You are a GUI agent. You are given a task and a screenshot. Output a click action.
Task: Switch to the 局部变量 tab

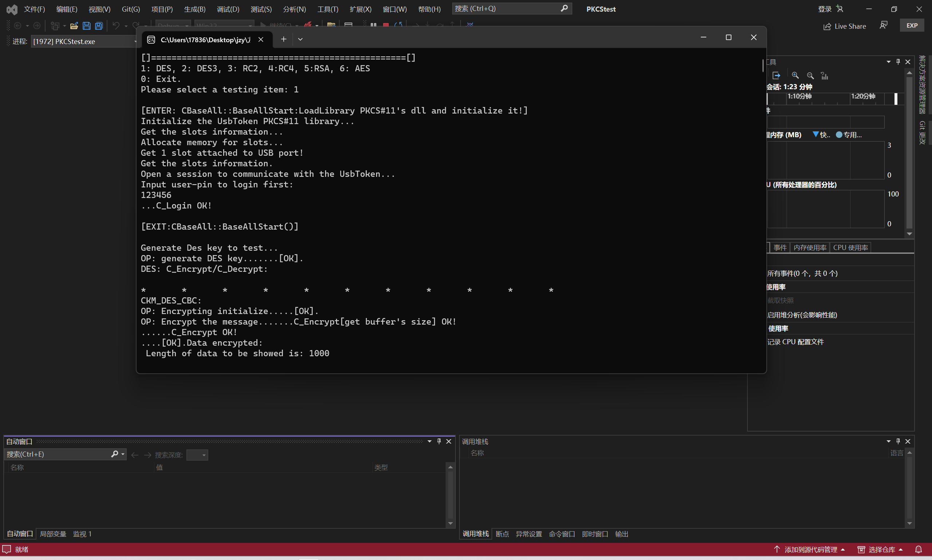click(x=53, y=534)
